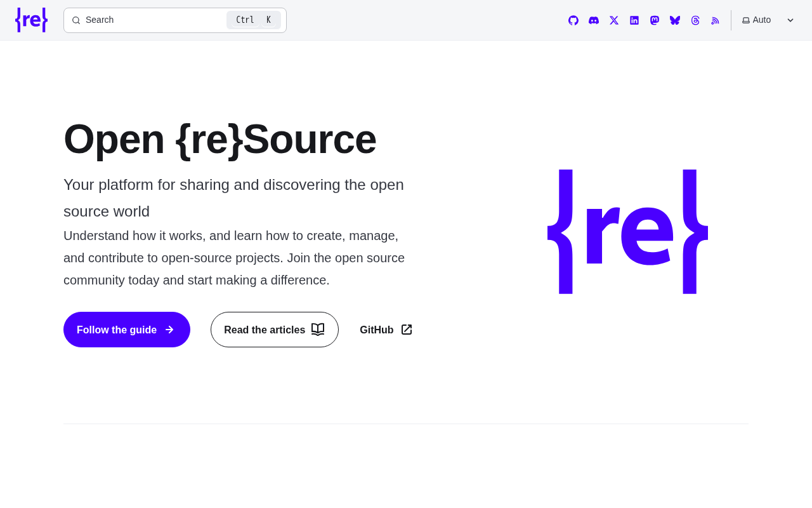Visit the Bluesky butterfly icon link
This screenshot has height=508, width=812.
675,20
